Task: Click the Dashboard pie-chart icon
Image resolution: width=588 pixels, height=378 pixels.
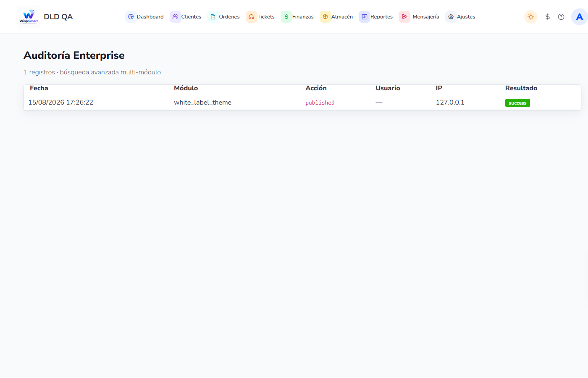Action: 131,17
